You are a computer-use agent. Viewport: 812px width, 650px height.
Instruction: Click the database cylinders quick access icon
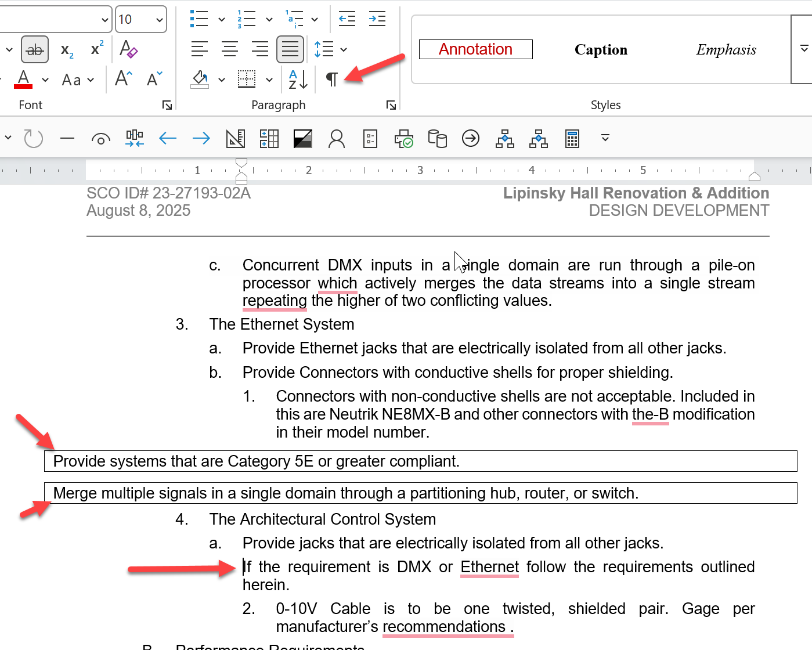point(437,138)
